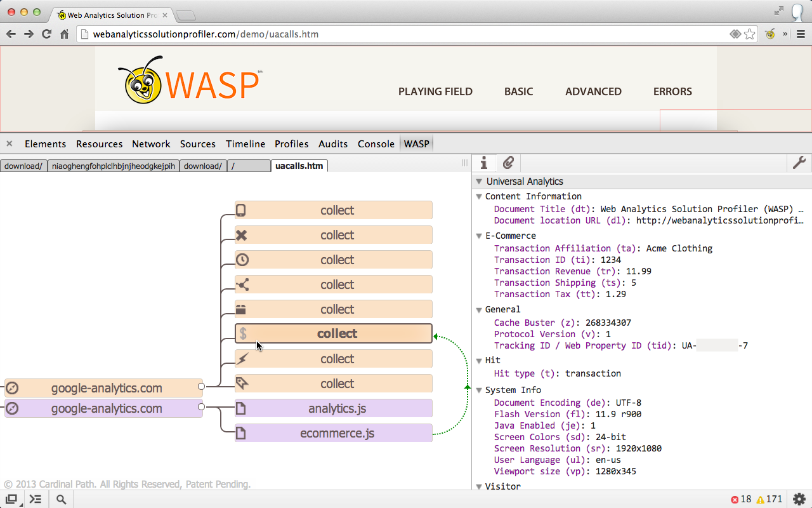Viewport: 812px width, 508px height.
Task: Select the uacalls.htm page tab
Action: [x=299, y=166]
